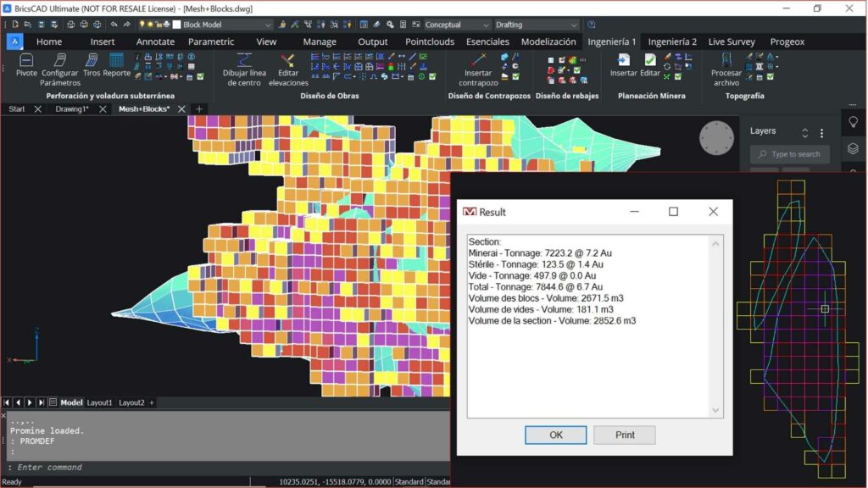Screen dimensions: 868x488
Task: Click the view navigation compass widget
Action: click(716, 138)
